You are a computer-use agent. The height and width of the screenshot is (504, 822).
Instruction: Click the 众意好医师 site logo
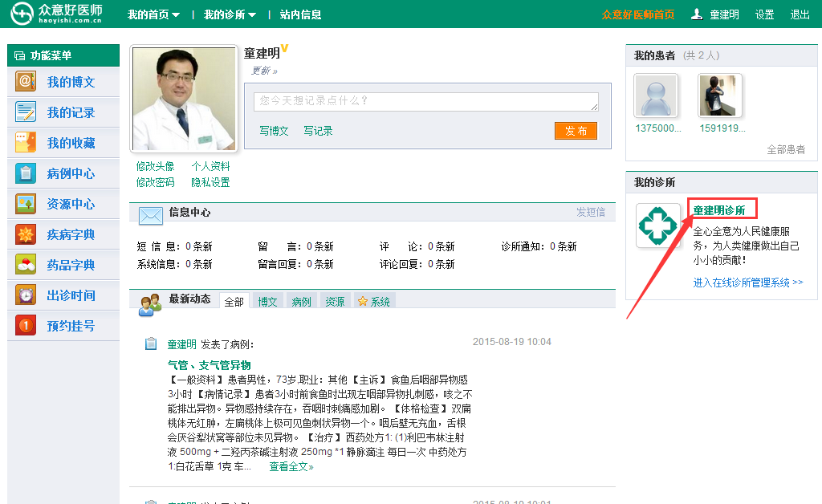(57, 14)
